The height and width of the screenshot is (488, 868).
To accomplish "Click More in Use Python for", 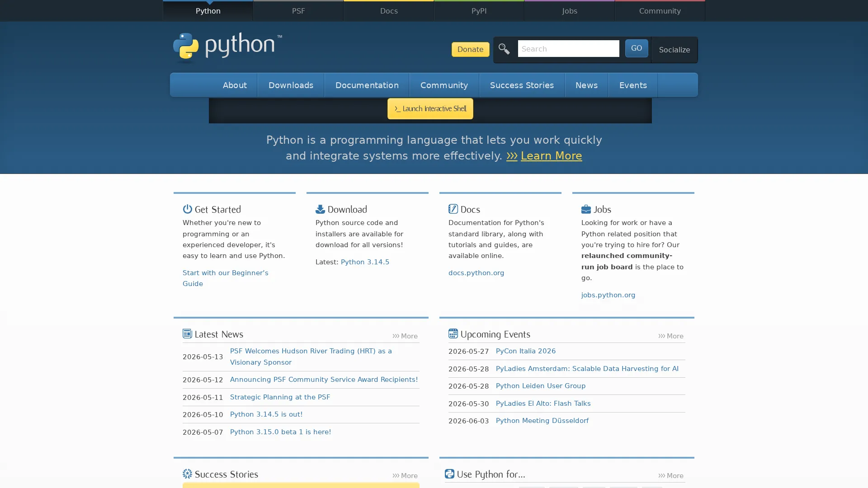I will click(670, 476).
